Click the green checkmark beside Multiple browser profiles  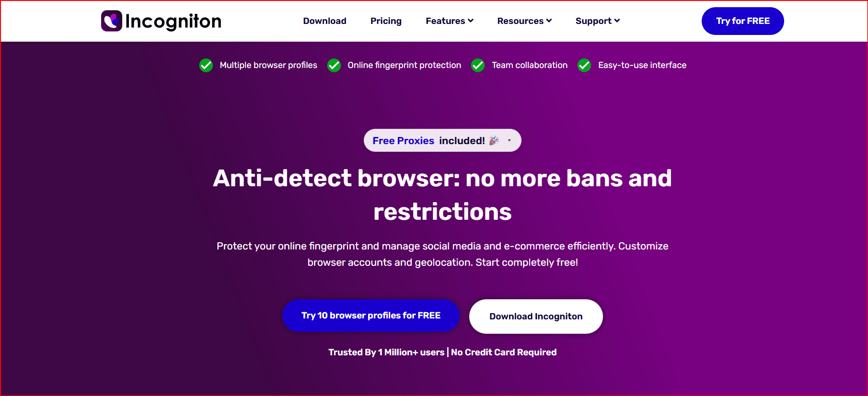coord(206,65)
